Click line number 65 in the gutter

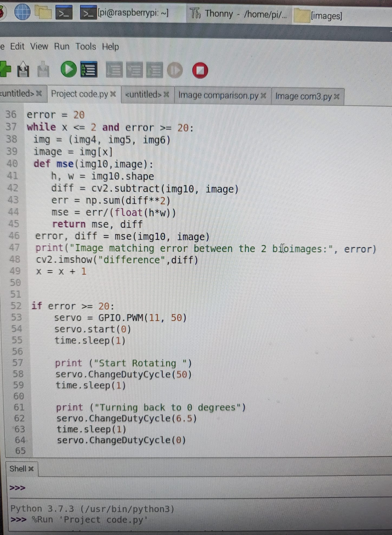click(x=20, y=451)
